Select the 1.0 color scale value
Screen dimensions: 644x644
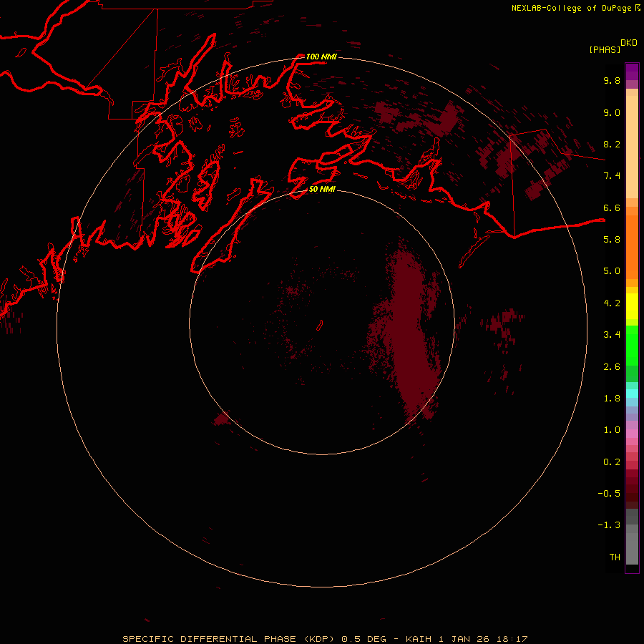click(x=612, y=430)
